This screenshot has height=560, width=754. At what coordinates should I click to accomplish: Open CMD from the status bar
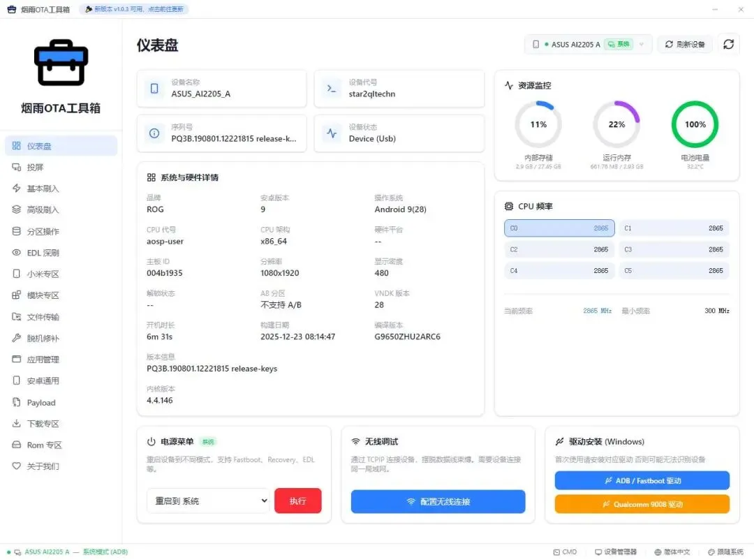[x=565, y=552]
